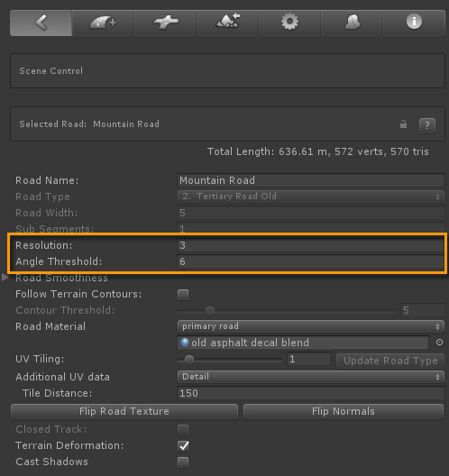Pick material with object selector circle
Screen dimensions: 449x476
point(439,343)
